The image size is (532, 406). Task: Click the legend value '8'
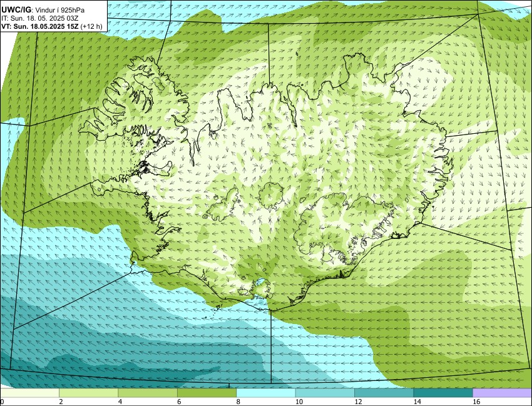click(x=238, y=402)
